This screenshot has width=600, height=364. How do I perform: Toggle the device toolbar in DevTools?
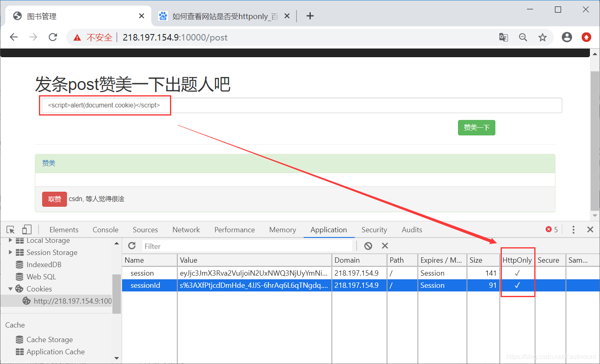click(x=27, y=230)
